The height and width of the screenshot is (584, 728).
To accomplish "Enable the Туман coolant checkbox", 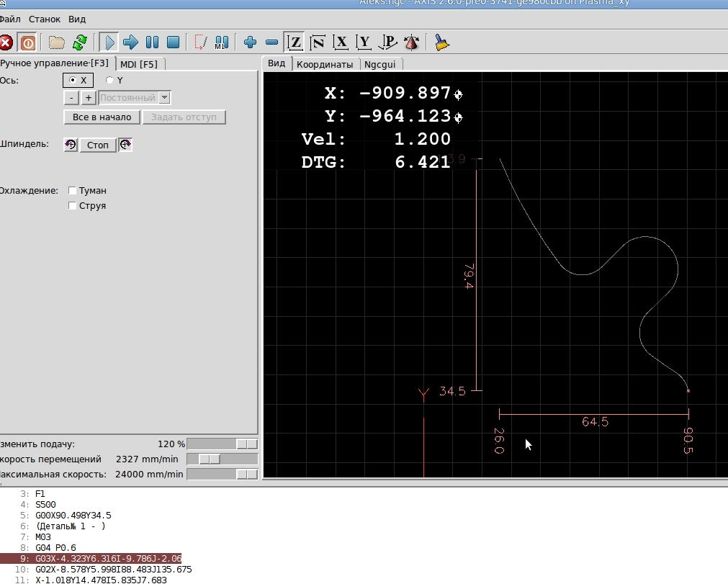I will pyautogui.click(x=72, y=191).
